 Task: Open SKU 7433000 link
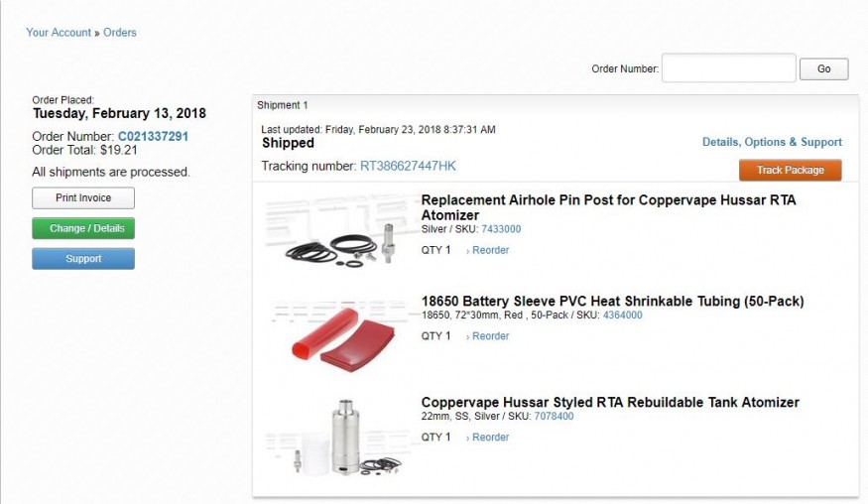pos(501,229)
